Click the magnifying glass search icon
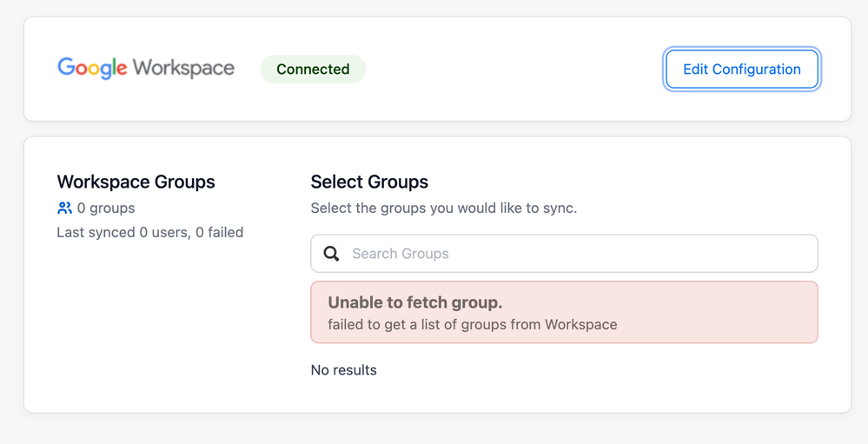The image size is (868, 444). tap(331, 254)
